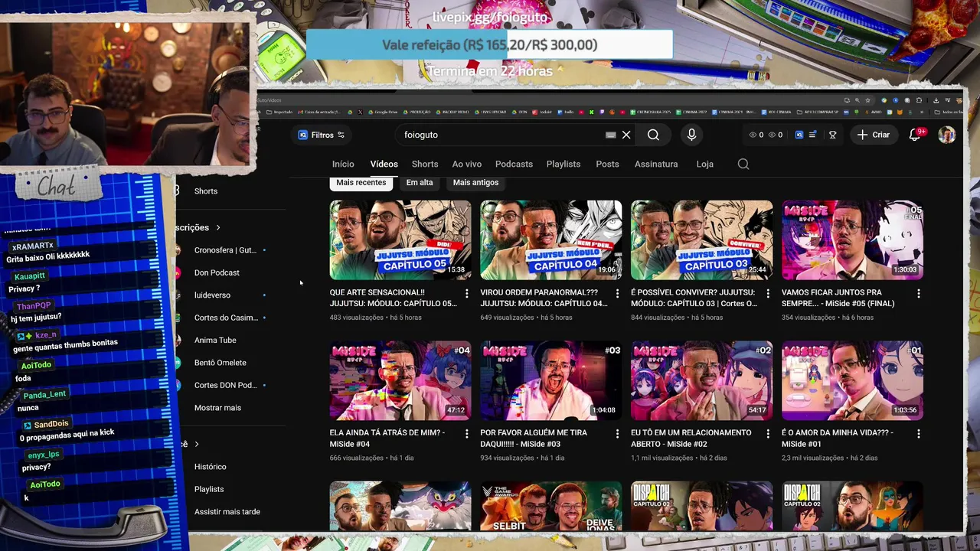Click the list icon next to the blue extension logo
The image size is (980, 551).
click(x=812, y=135)
